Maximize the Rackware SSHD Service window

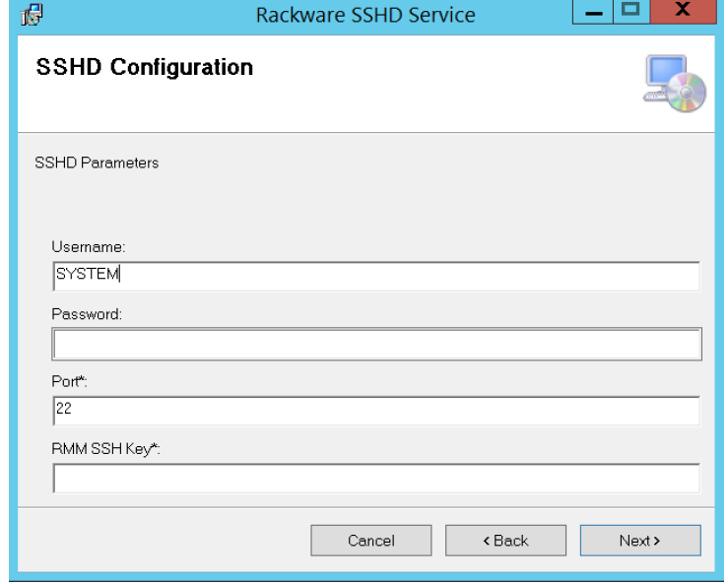point(630,12)
